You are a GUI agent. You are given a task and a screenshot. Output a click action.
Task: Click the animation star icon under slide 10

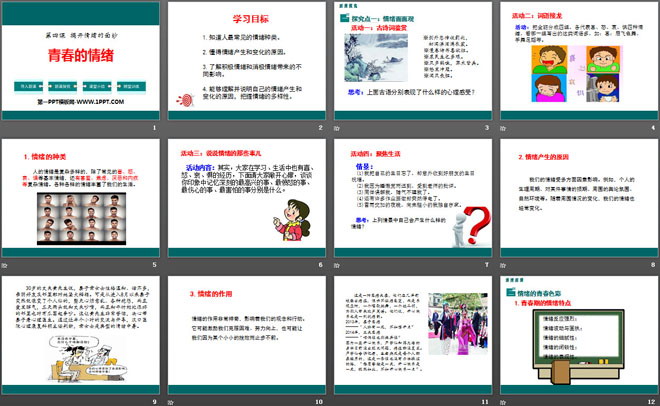[170, 402]
